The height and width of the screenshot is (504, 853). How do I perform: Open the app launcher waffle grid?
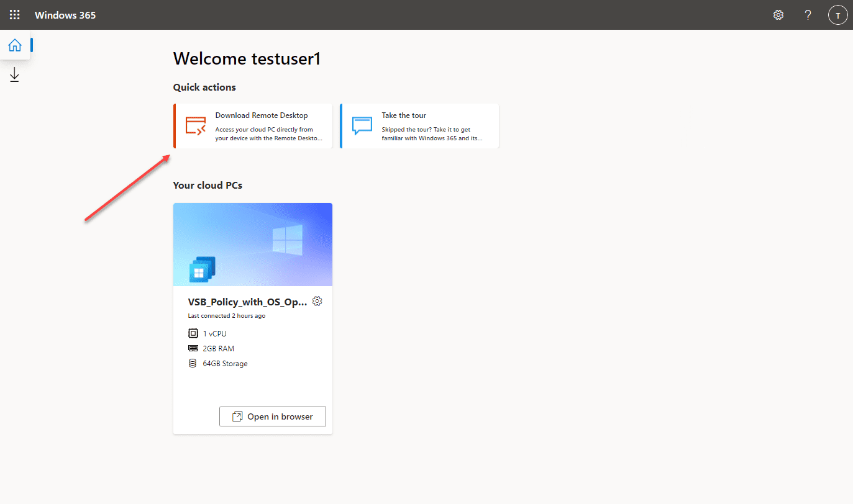15,15
